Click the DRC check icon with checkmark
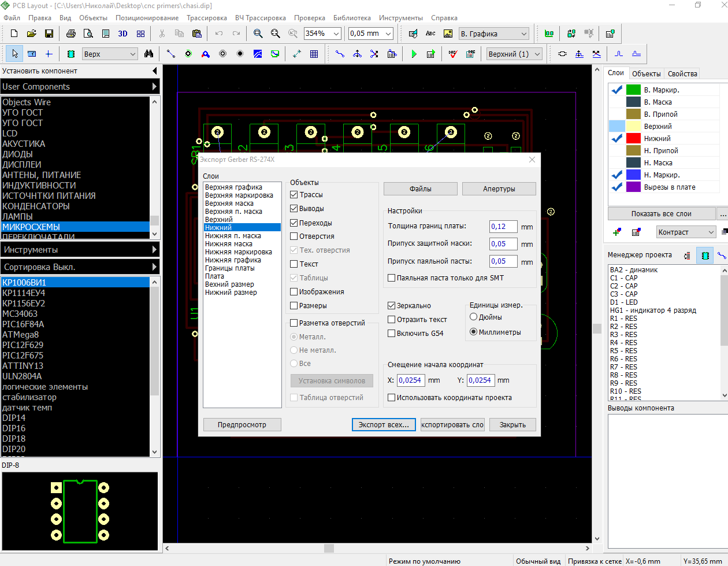Screen dimensions: 728x566 tap(452, 54)
